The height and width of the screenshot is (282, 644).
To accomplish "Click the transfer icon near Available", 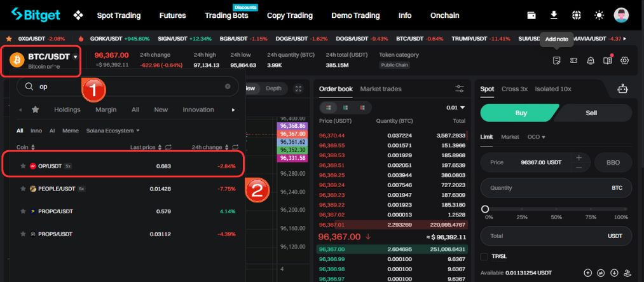I will point(601,272).
